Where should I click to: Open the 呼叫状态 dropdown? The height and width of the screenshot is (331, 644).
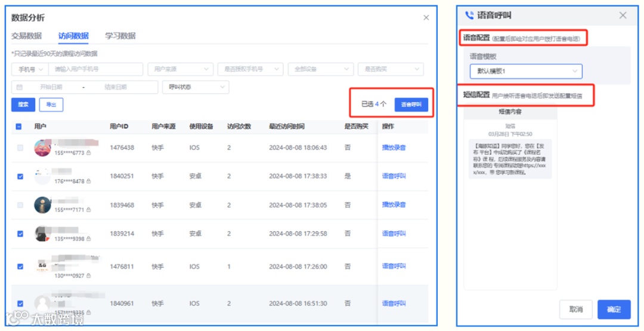click(x=196, y=87)
